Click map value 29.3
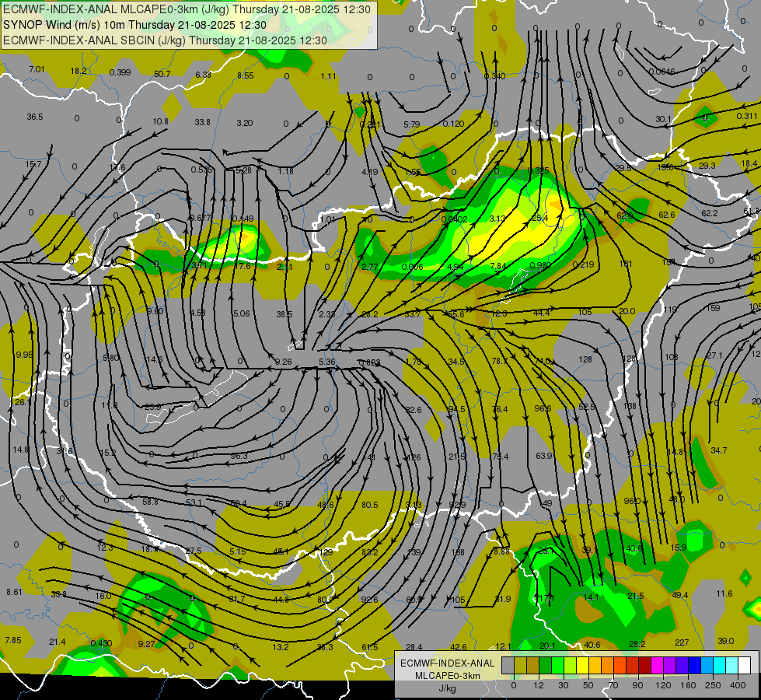Viewport: 761px width, 700px height. (707, 166)
